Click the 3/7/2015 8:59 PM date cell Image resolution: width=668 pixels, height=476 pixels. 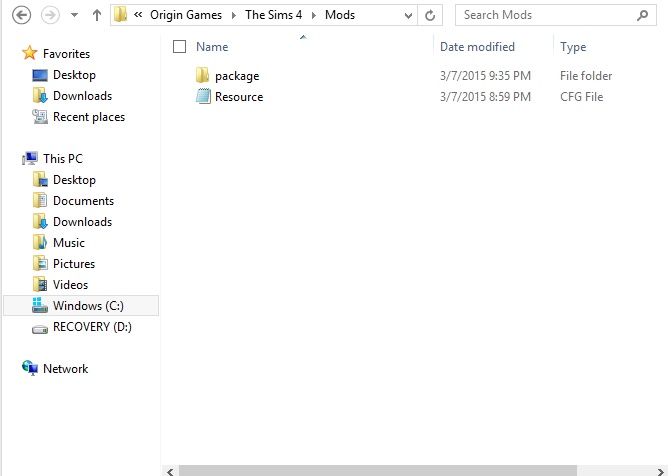click(x=485, y=97)
